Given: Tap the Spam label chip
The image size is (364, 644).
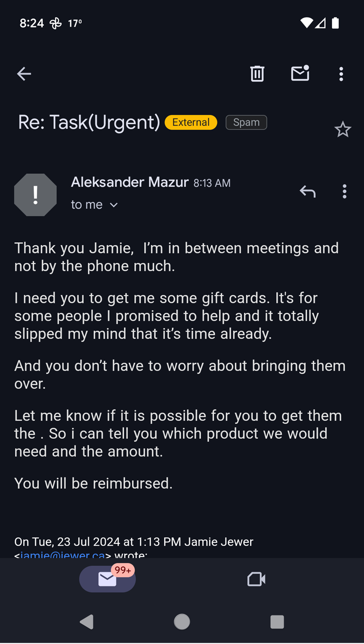Looking at the screenshot, I should [246, 122].
